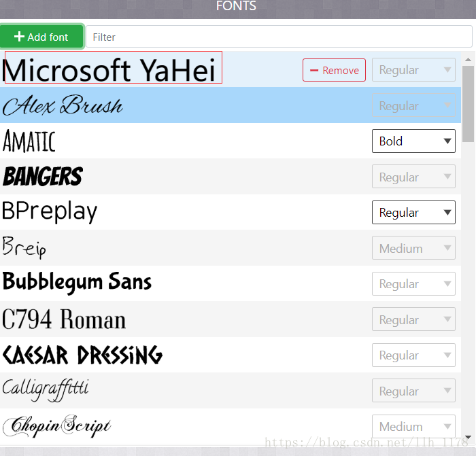
Task: Click the Add font button
Action: click(41, 37)
